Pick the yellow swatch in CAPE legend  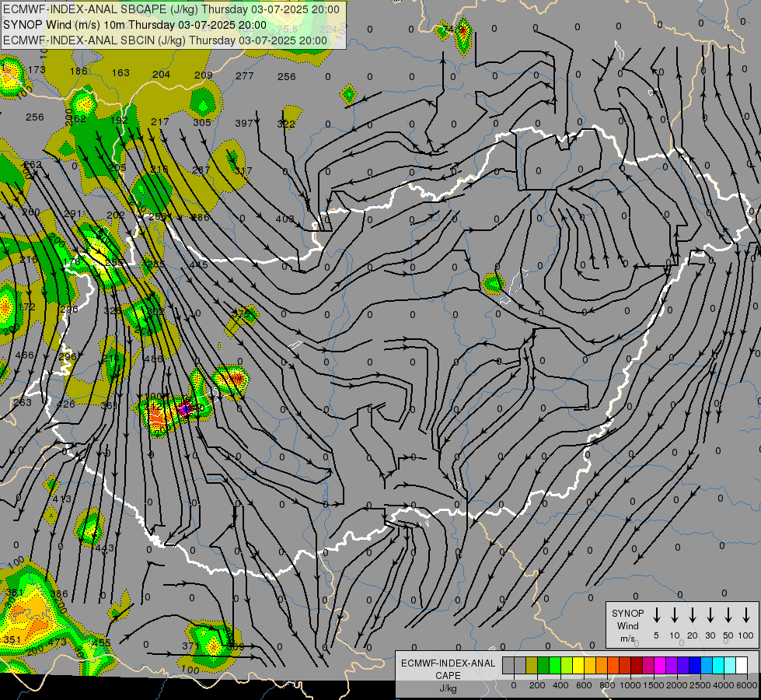tap(578, 666)
